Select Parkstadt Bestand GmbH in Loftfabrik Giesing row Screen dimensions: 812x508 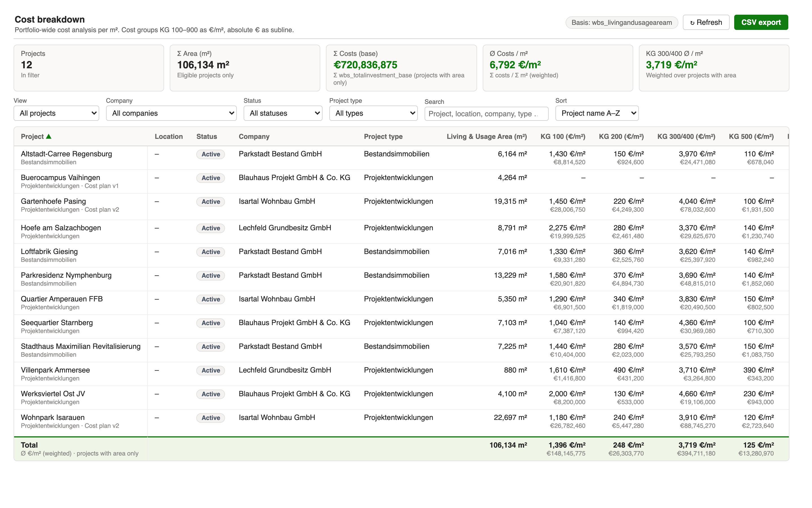[x=280, y=251]
